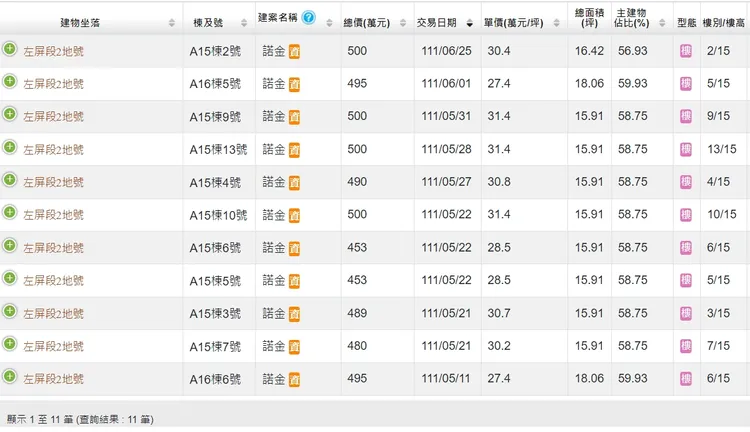Open 左屏段2地號 link for A16棟6號
Screen dimensions: 750x432
[54, 379]
